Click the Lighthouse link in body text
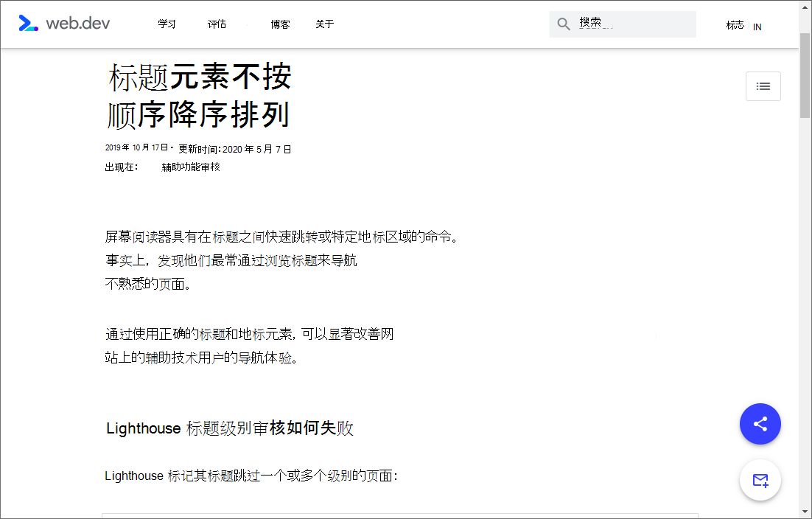Screen dimensions: 812x519 (134, 476)
